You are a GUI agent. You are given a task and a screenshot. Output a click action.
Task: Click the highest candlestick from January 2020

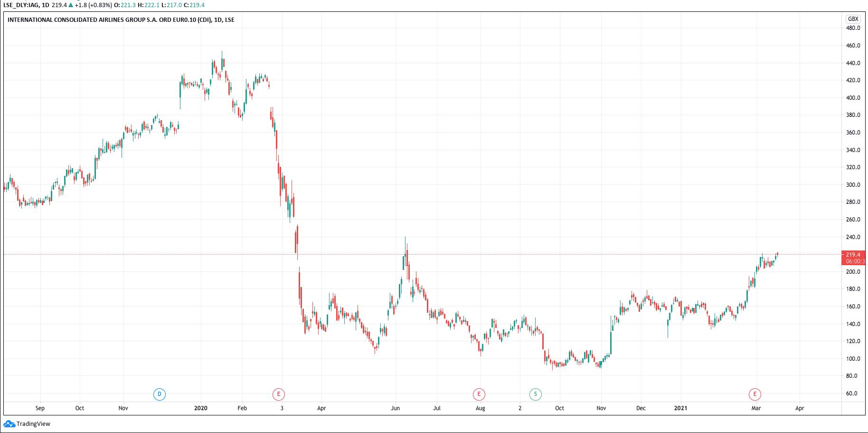223,62
